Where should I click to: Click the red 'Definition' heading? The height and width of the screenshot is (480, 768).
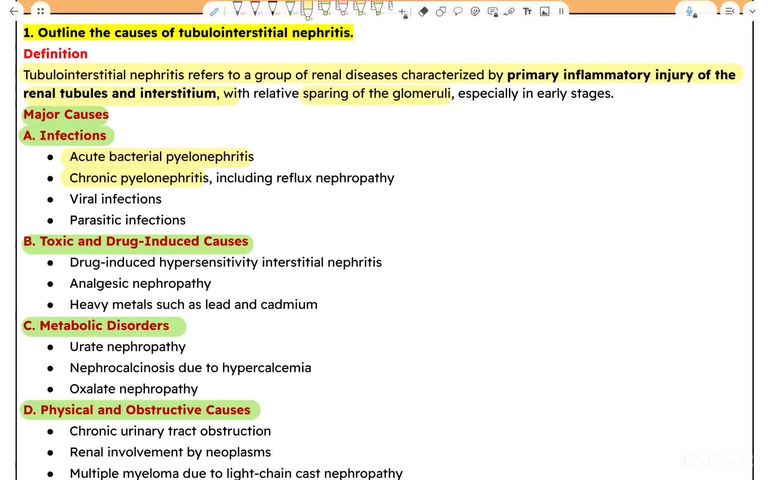pos(55,54)
